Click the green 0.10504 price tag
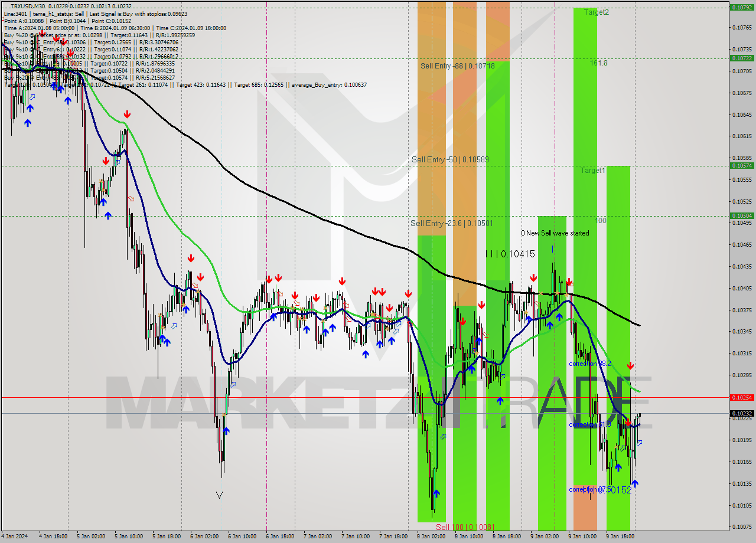This screenshot has width=756, height=543. (742, 215)
